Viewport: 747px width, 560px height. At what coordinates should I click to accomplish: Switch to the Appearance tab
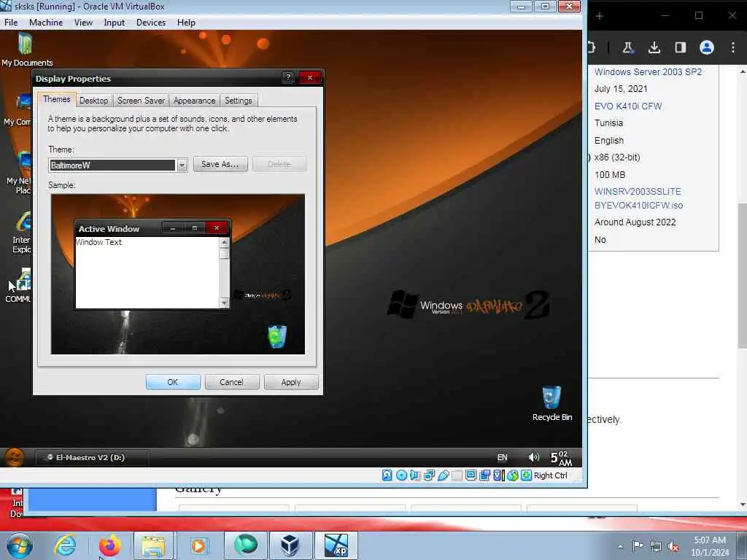pyautogui.click(x=194, y=101)
